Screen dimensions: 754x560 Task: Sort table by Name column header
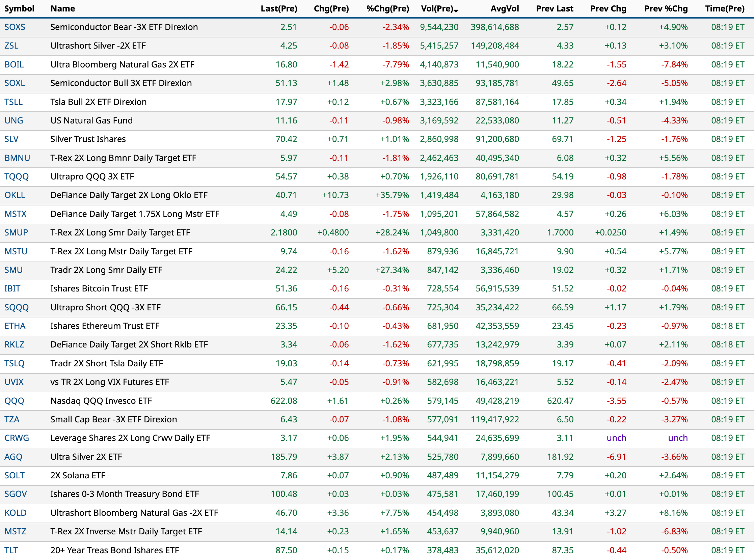pyautogui.click(x=63, y=8)
